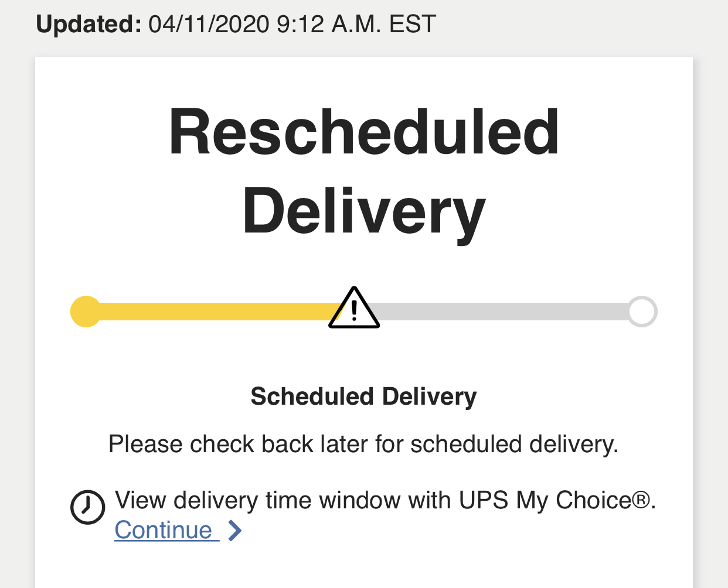This screenshot has width=728, height=588.
Task: Click the yellow completed section of progress bar
Action: pos(211,312)
